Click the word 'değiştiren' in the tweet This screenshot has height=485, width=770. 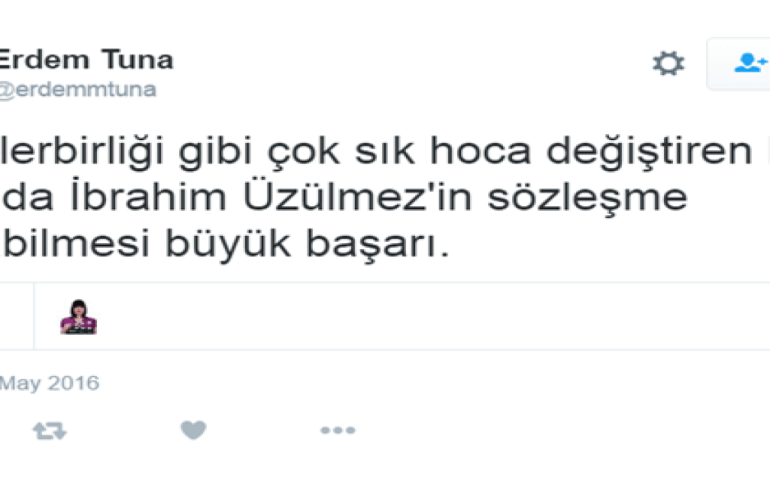point(649,152)
